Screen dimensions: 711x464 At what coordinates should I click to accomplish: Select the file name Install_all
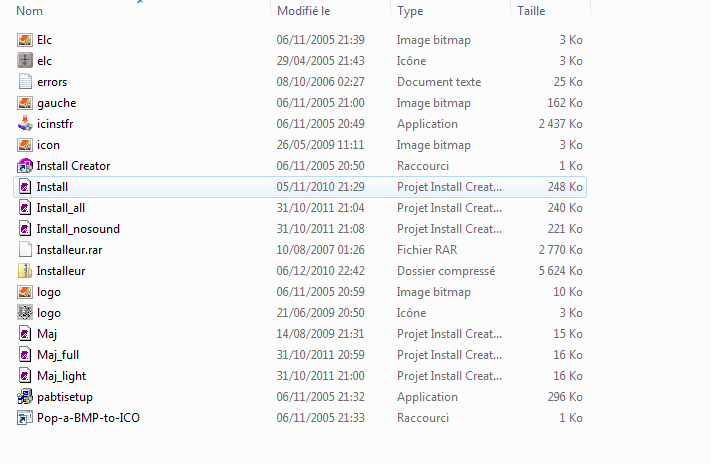(61, 208)
